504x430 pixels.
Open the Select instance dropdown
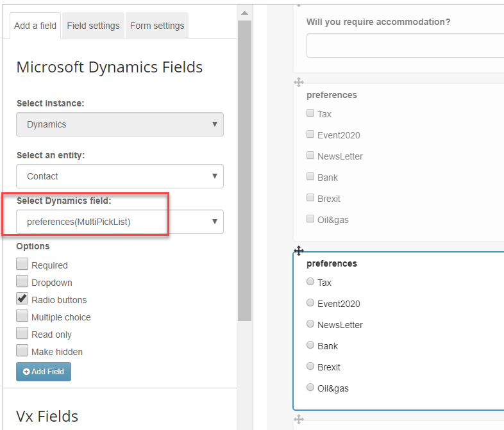click(120, 124)
